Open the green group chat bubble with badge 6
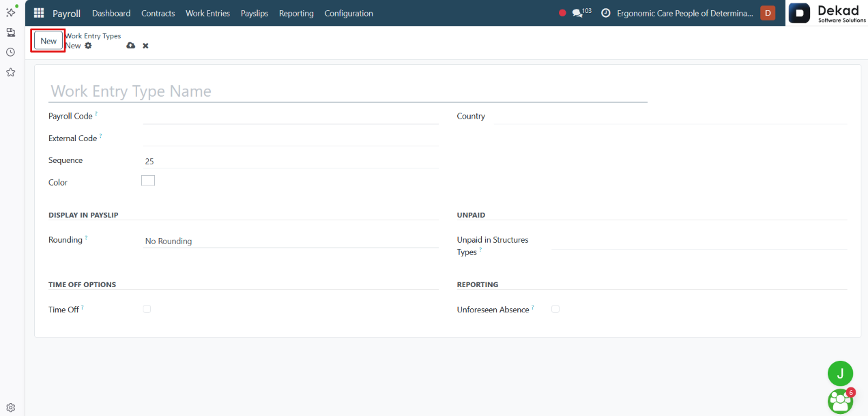This screenshot has width=868, height=416. [x=840, y=401]
